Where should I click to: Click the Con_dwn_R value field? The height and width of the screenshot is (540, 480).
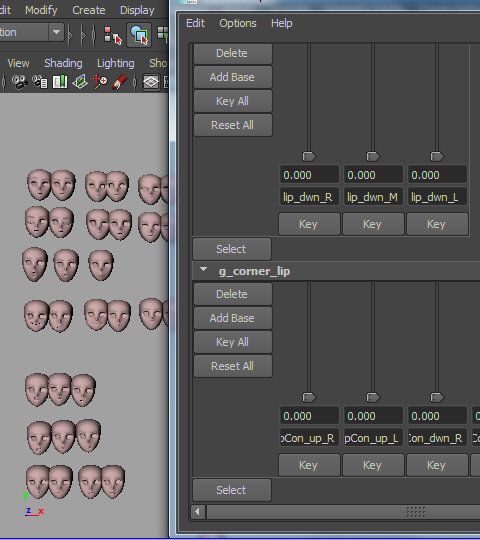[437, 416]
